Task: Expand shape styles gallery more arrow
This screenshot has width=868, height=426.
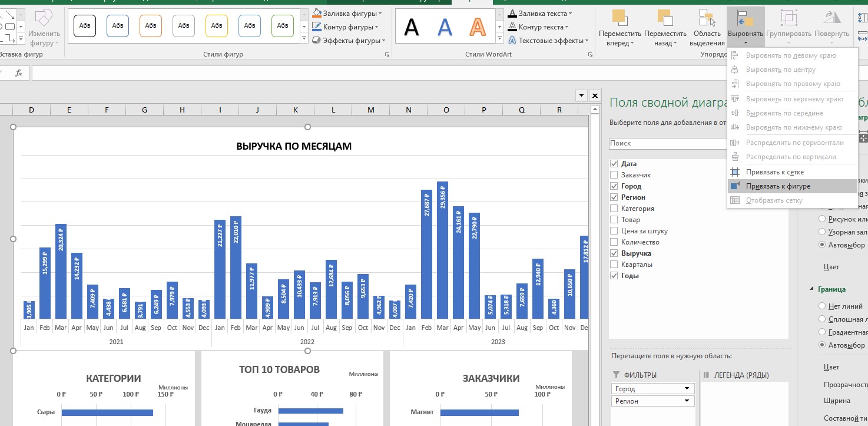Action: coord(304,38)
